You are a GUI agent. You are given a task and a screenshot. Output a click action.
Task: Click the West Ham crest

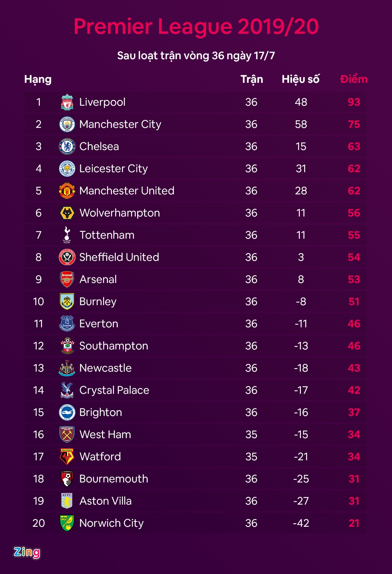point(67,434)
